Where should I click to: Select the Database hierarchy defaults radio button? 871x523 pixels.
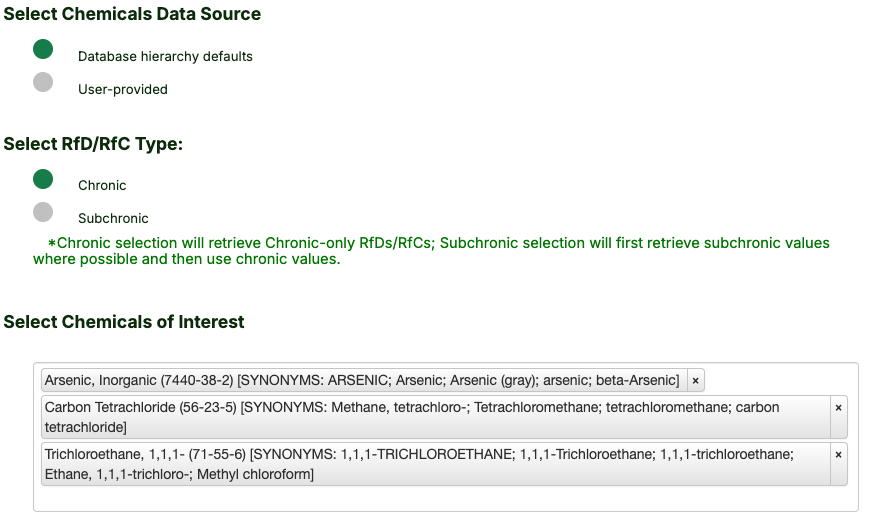click(43, 50)
